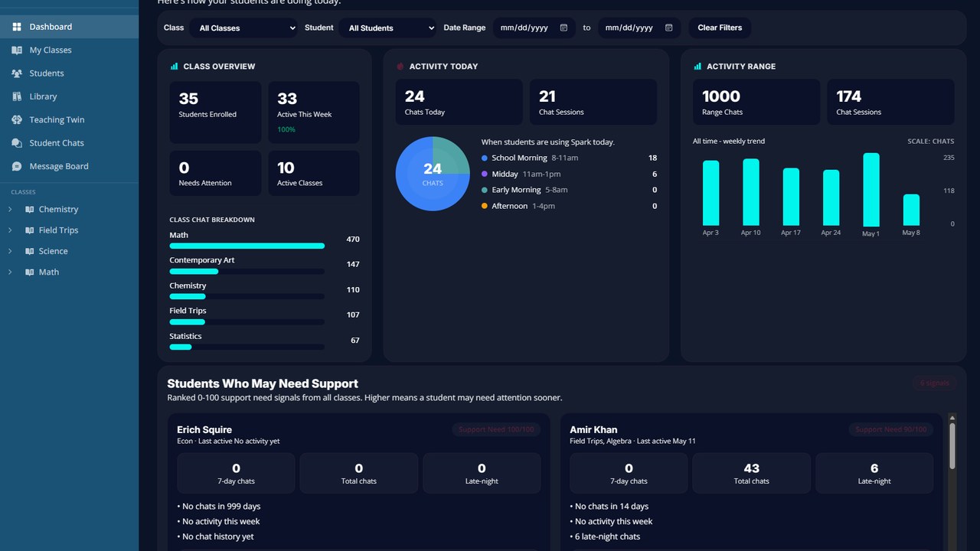
Task: Open calendar picker on end date field
Action: 668,28
